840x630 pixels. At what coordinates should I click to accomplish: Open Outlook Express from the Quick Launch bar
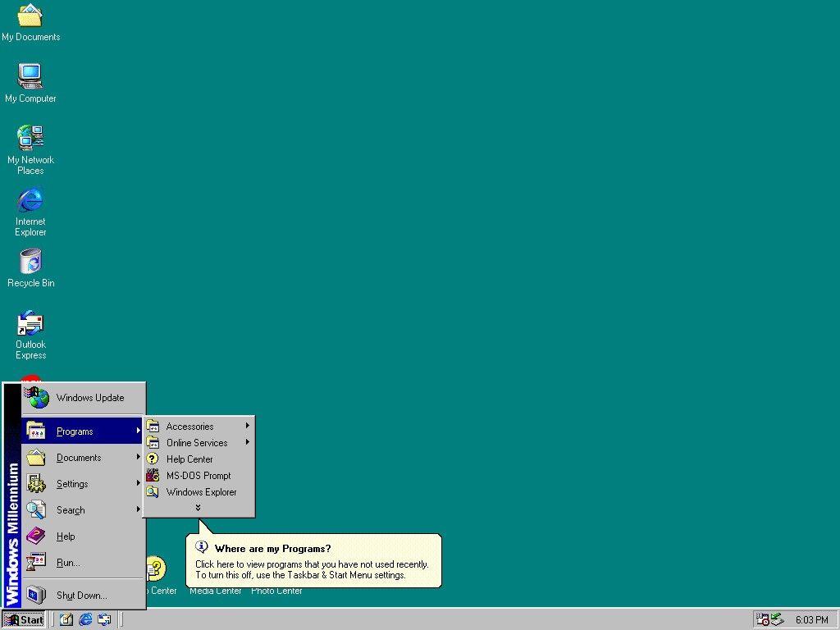point(104,619)
